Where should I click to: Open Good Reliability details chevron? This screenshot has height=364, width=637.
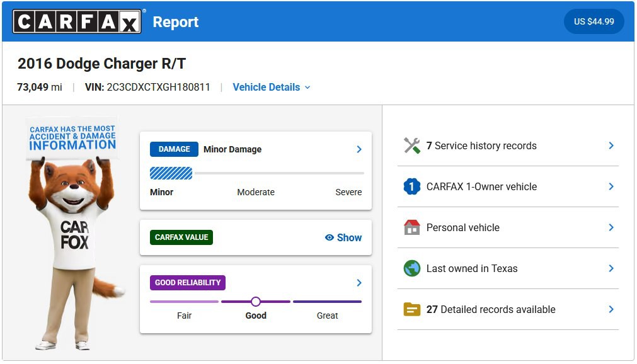(359, 283)
